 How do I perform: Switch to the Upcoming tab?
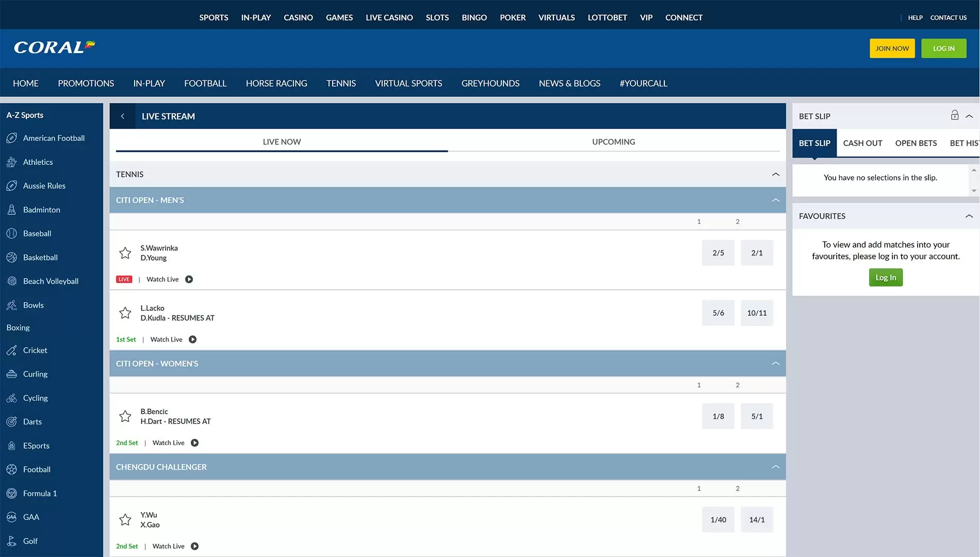click(614, 142)
